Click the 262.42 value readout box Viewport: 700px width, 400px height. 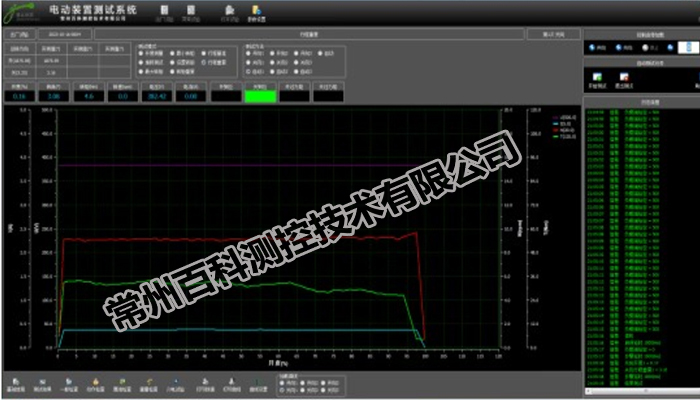(x=155, y=97)
